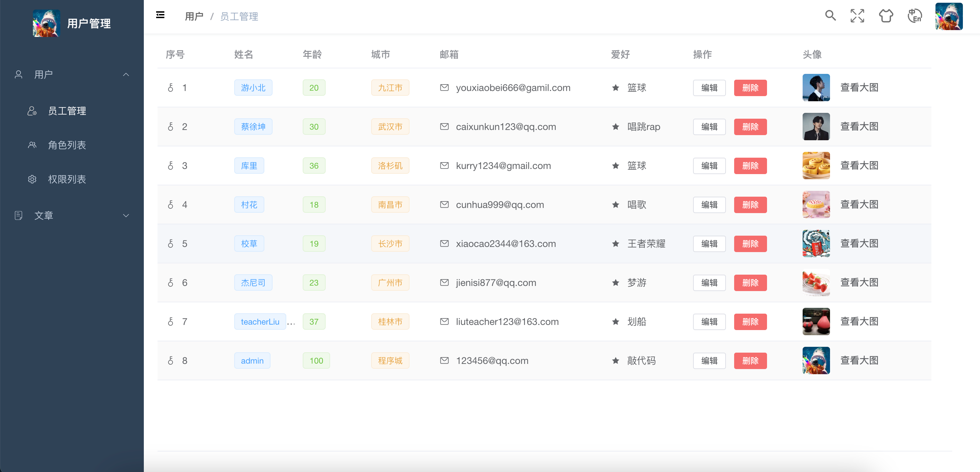This screenshot has width=980, height=472.
Task: Click 编辑 in the 蔡徐坤 row
Action: point(709,127)
